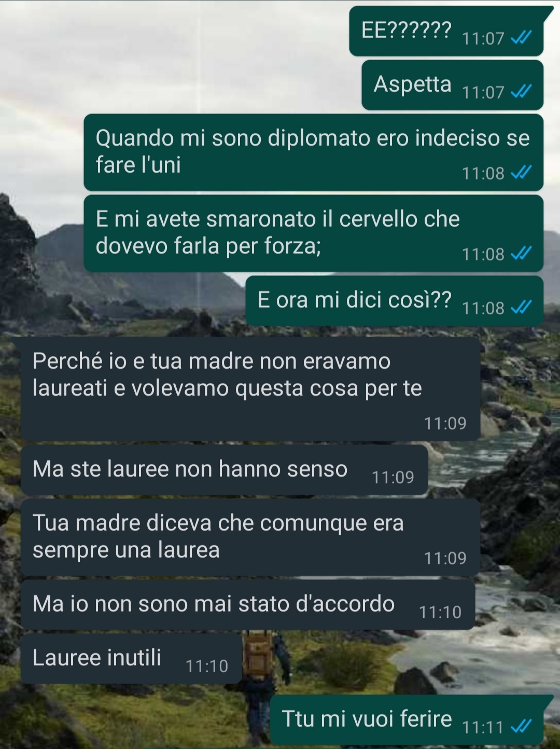Select the 'Ma ste lauree non hanno senso' message
Screen dimensions: 560x749
224,470
